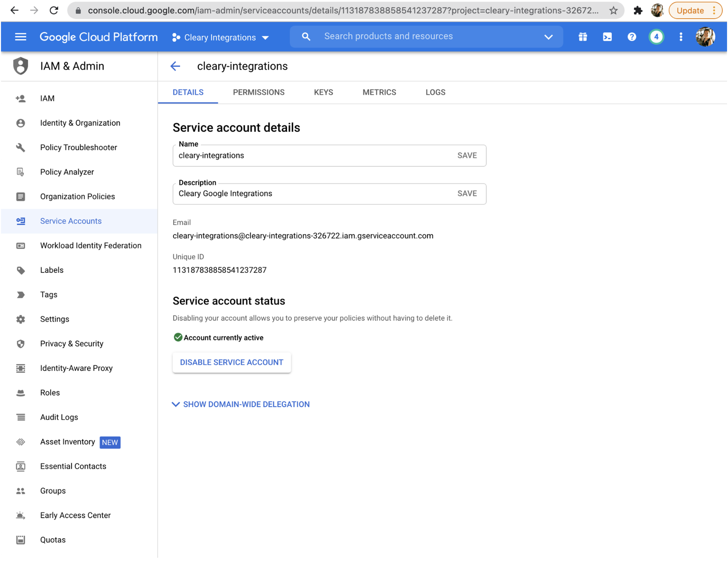Bookmark this page with the star icon
Viewport: 728px width, 564px height.
click(613, 10)
